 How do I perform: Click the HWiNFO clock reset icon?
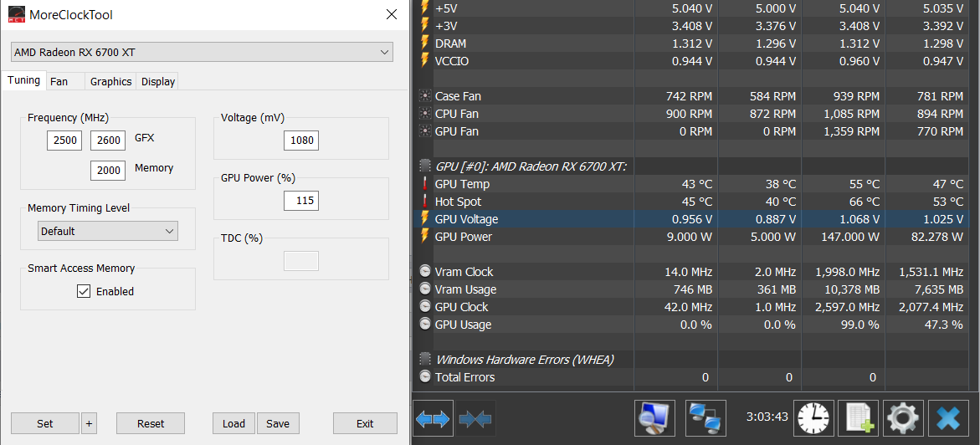coord(813,418)
